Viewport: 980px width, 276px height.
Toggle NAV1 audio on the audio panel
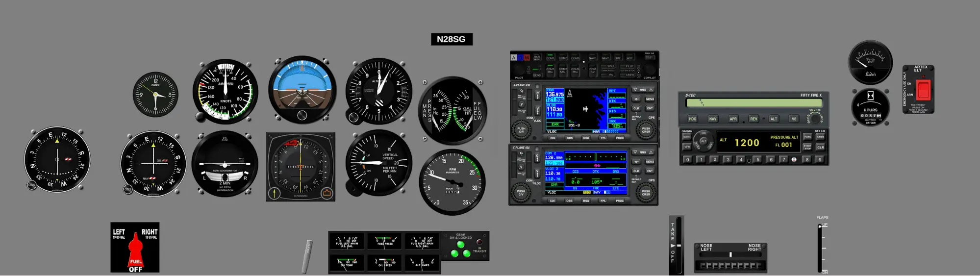[x=593, y=58]
